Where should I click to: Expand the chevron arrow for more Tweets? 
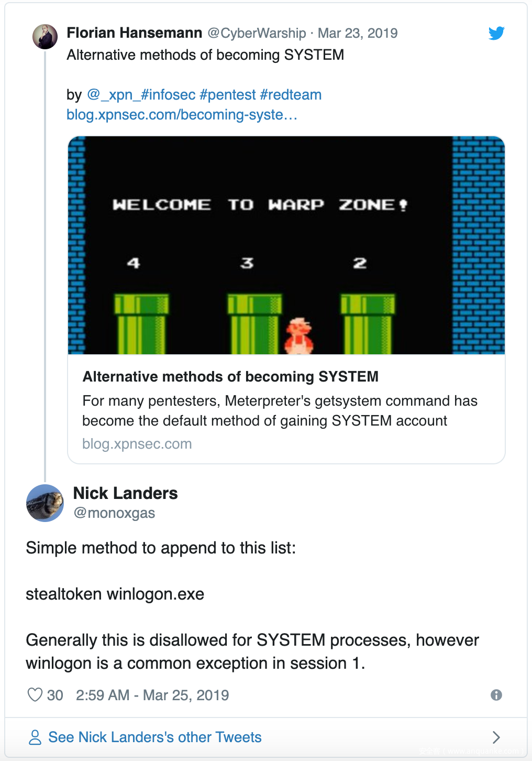[x=496, y=737]
